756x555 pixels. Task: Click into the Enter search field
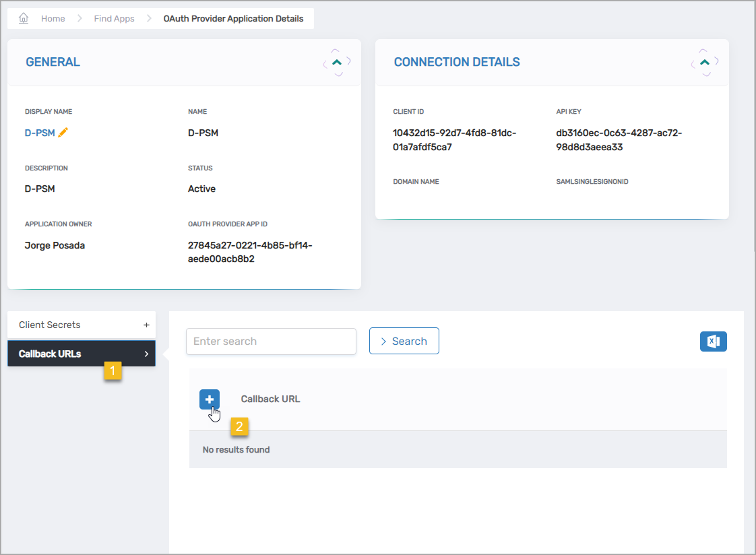pos(271,341)
